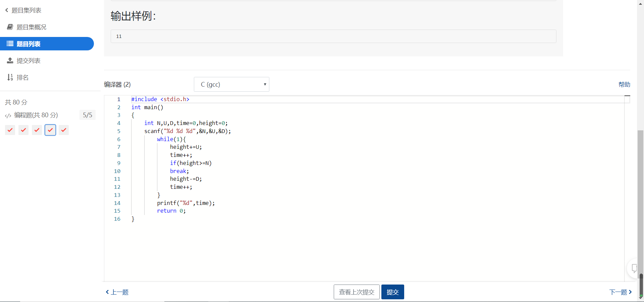Click the 帮助 help link
This screenshot has height=302, width=644.
[624, 85]
